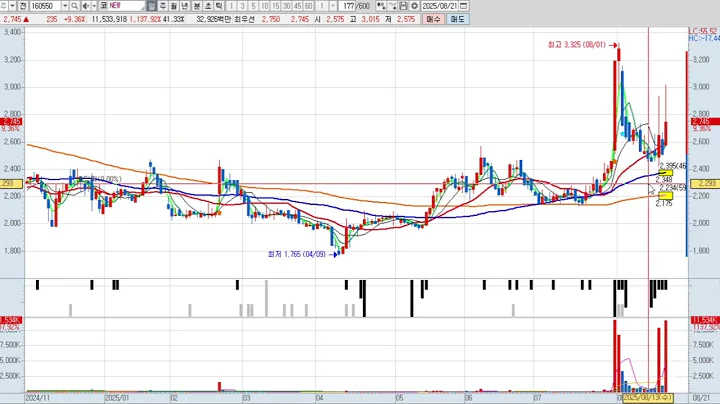The height and width of the screenshot is (404, 720).
Task: Click the HC:-17.44 indicator text
Action: pos(704,39)
